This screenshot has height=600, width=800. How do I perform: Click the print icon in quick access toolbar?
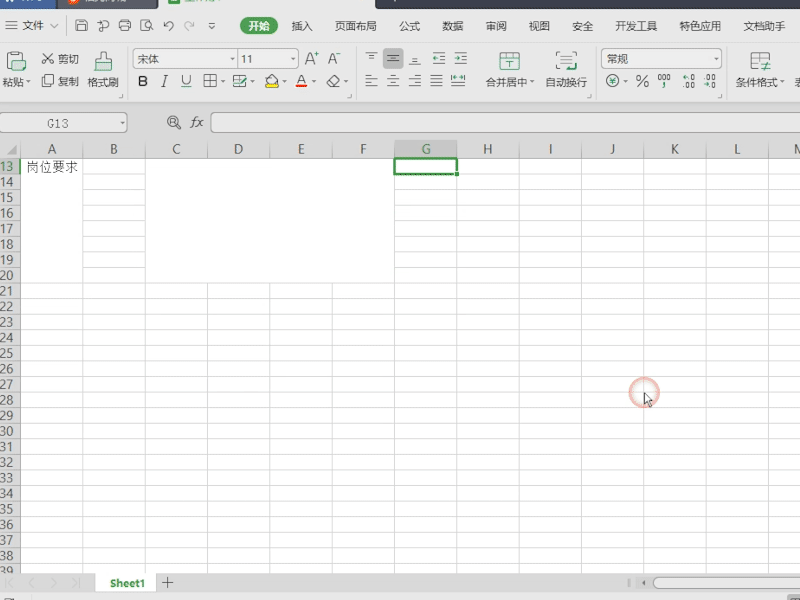point(125,26)
